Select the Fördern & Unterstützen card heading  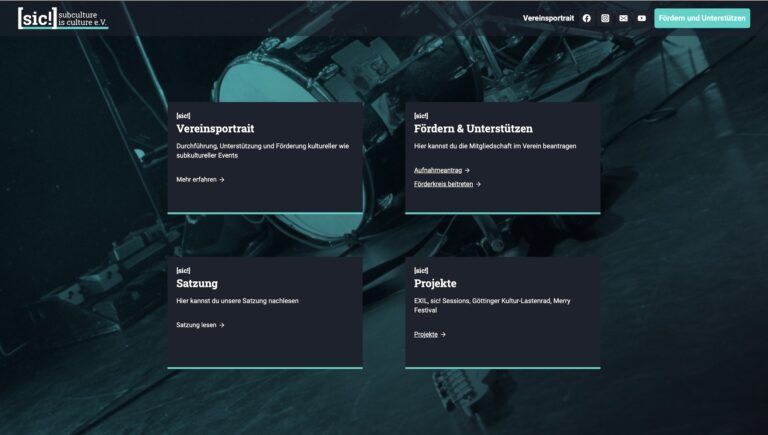click(x=473, y=129)
